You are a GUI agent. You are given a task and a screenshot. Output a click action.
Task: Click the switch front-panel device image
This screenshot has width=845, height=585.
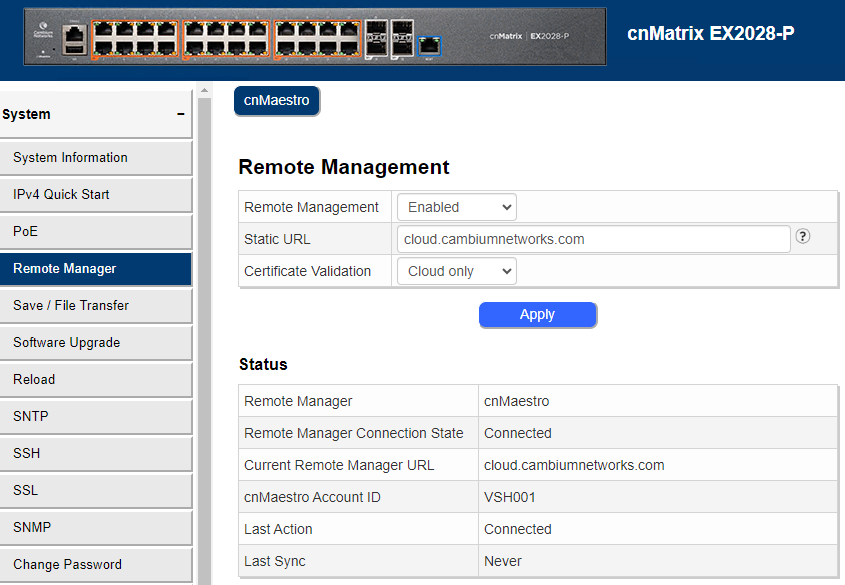point(315,37)
